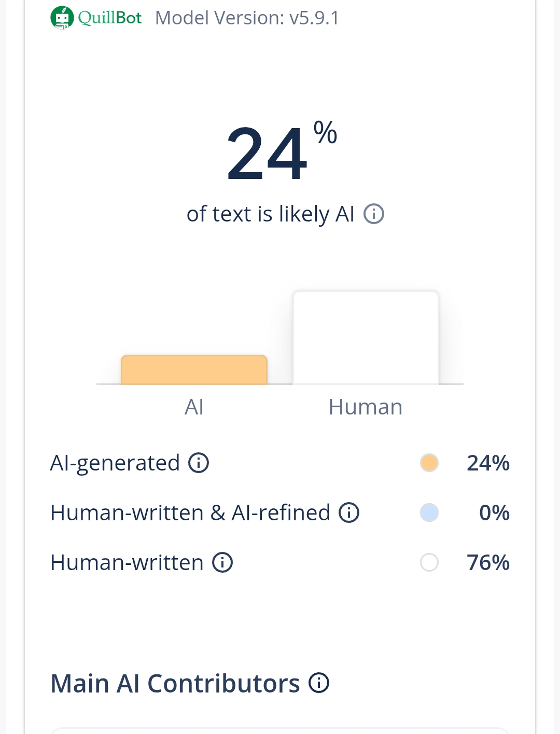This screenshot has height=734, width=560.
Task: Click the Human-written & AI-refined label
Action: pos(190,513)
